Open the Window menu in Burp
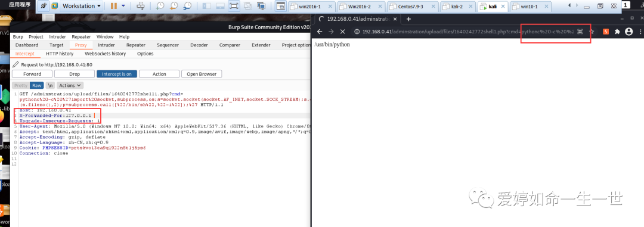 [x=105, y=36]
